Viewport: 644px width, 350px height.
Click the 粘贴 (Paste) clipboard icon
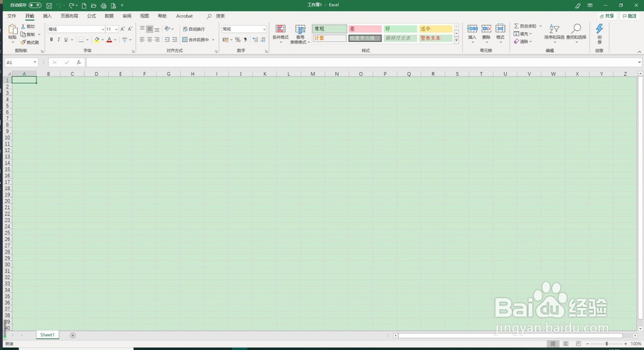tap(13, 29)
